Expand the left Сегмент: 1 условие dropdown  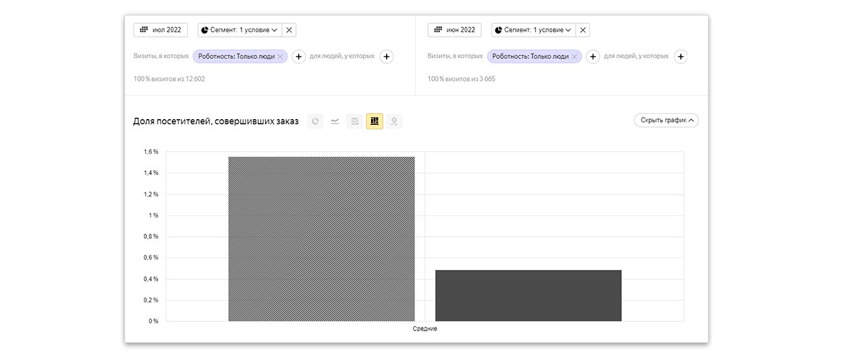[x=239, y=30]
